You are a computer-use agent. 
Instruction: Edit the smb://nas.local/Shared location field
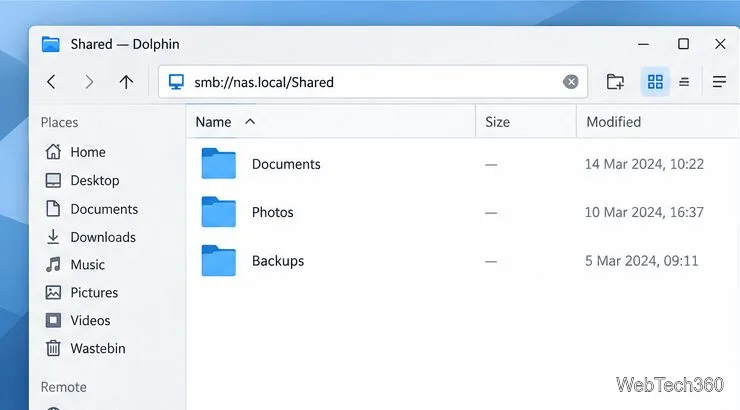click(373, 82)
